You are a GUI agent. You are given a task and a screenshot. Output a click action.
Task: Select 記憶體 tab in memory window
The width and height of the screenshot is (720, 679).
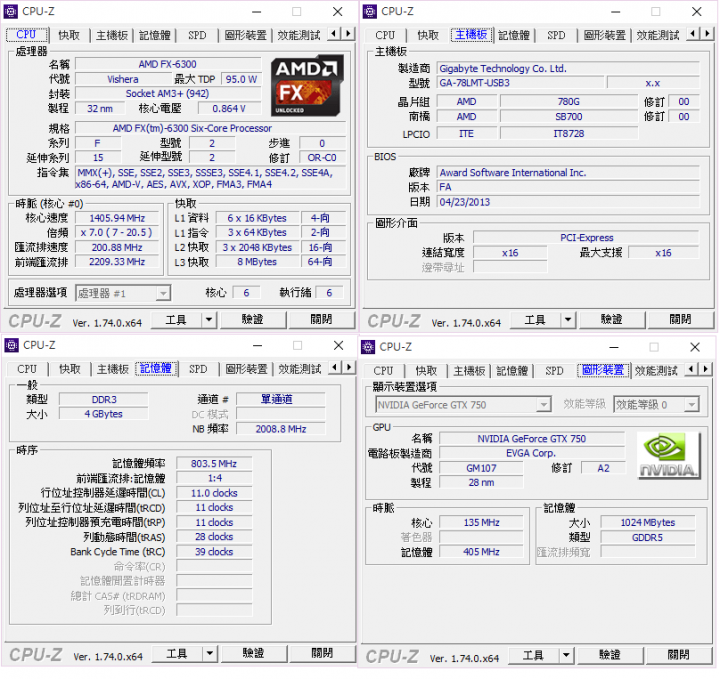(x=156, y=369)
